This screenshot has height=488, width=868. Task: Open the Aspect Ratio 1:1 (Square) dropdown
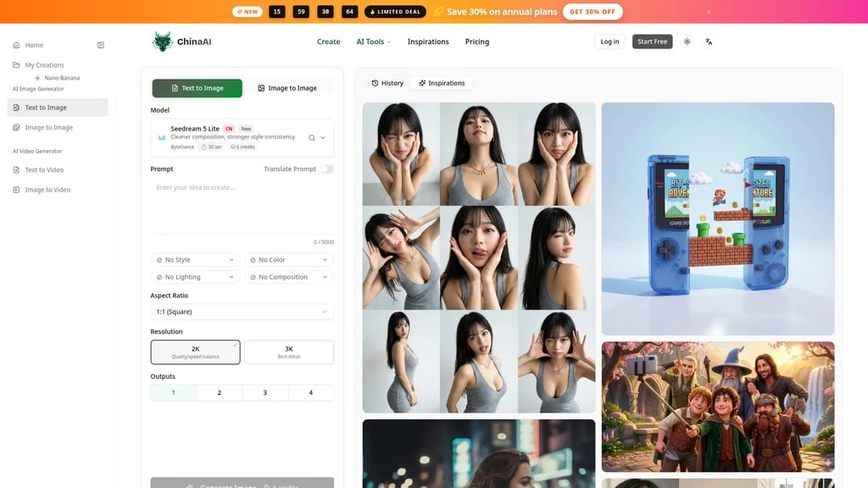[242, 312]
